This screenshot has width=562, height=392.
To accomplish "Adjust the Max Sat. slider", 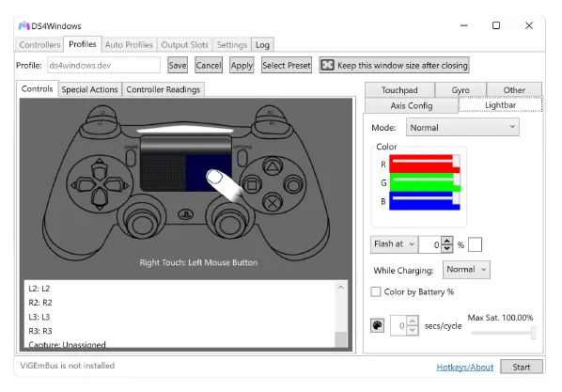I will click(x=504, y=333).
